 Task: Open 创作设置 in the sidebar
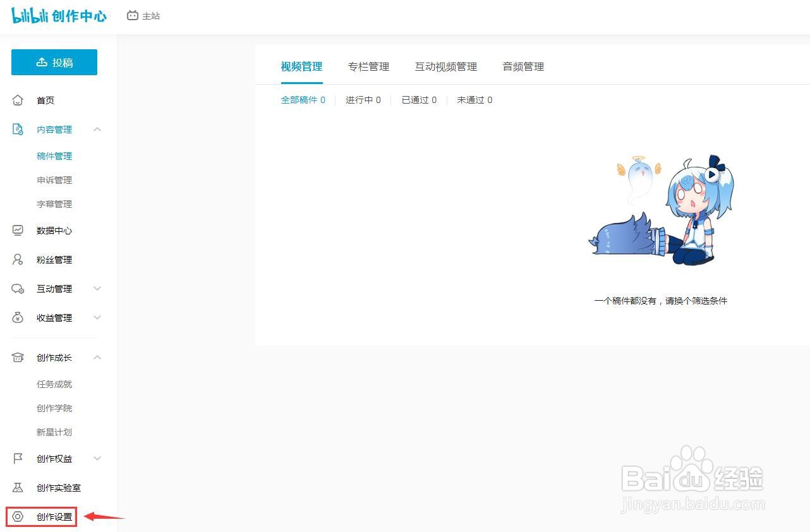54,517
